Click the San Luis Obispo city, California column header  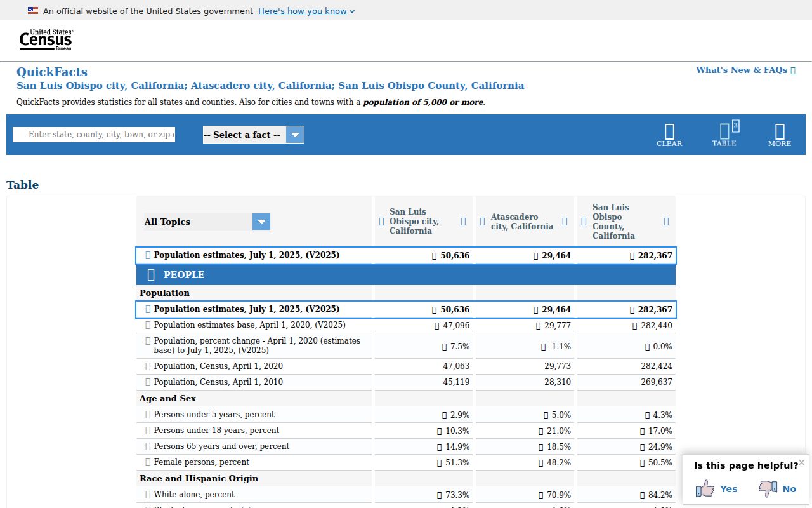(x=414, y=221)
